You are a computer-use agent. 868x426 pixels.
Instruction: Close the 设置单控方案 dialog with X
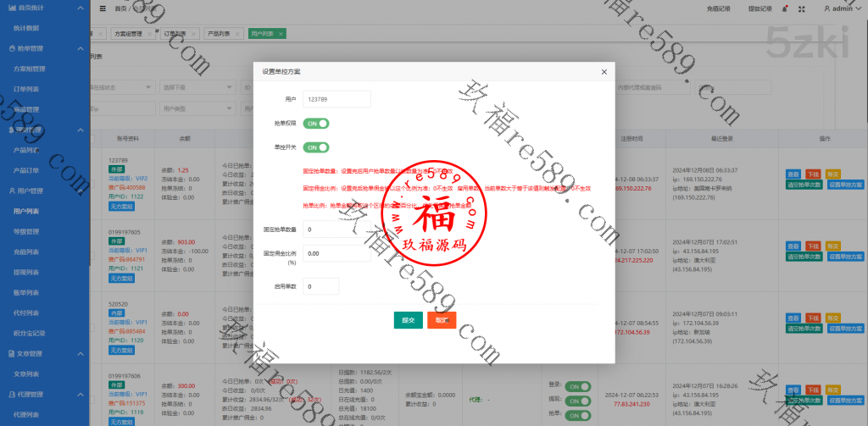click(x=604, y=72)
